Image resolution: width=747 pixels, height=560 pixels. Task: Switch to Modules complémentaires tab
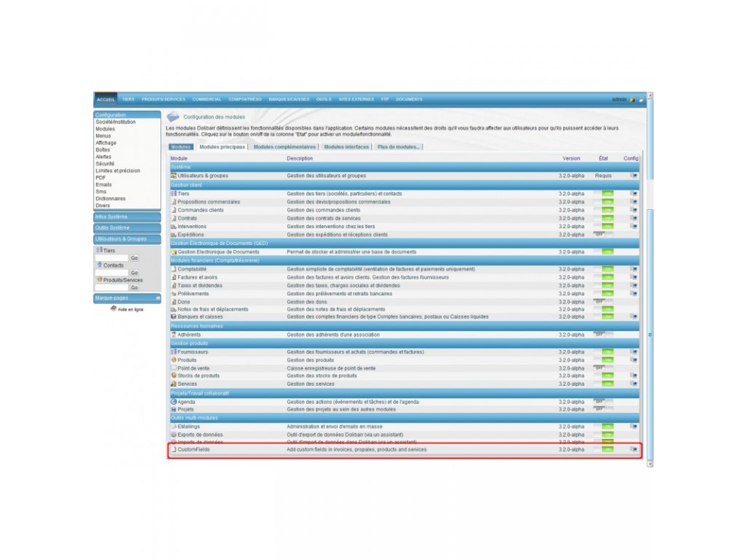(285, 147)
